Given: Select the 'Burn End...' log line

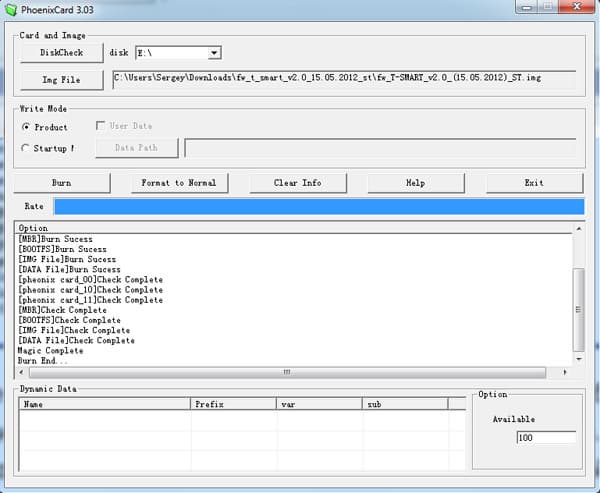Looking at the screenshot, I should [x=43, y=361].
